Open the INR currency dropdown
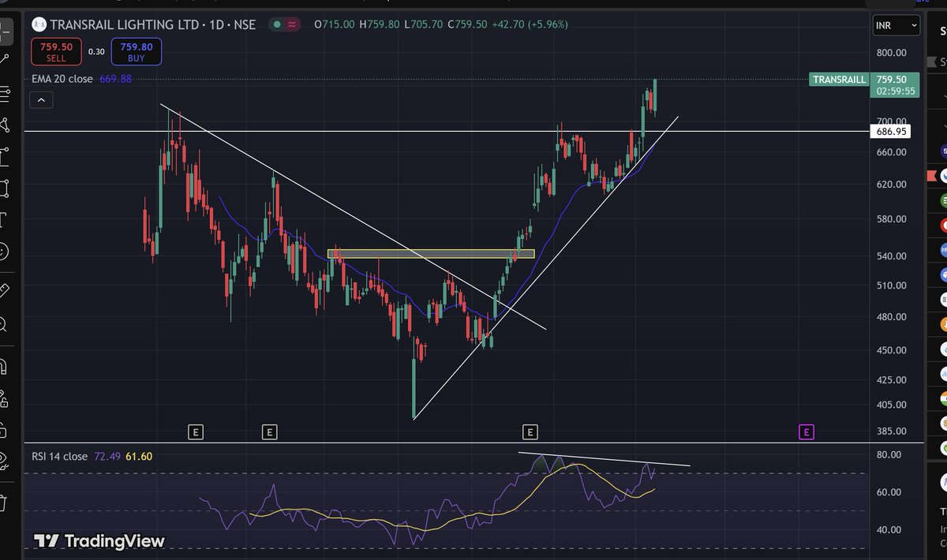 point(896,26)
